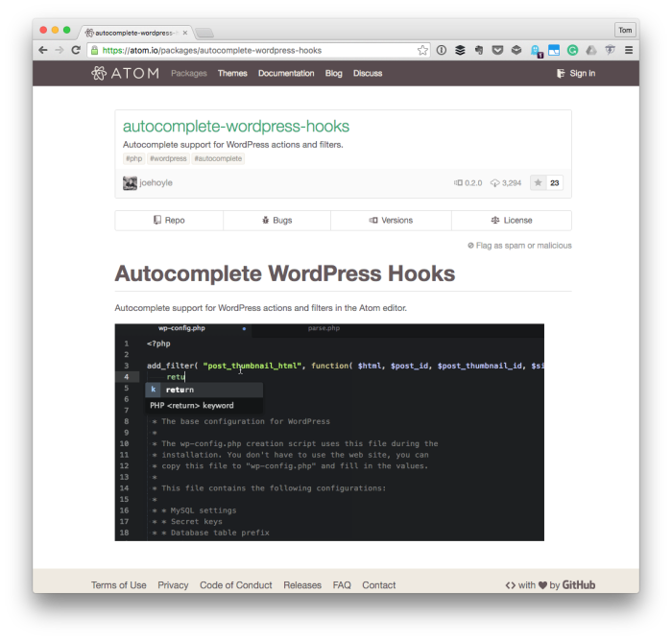Open the Evernote elephant extension
Viewport: 672px width, 640px height.
pos(479,50)
